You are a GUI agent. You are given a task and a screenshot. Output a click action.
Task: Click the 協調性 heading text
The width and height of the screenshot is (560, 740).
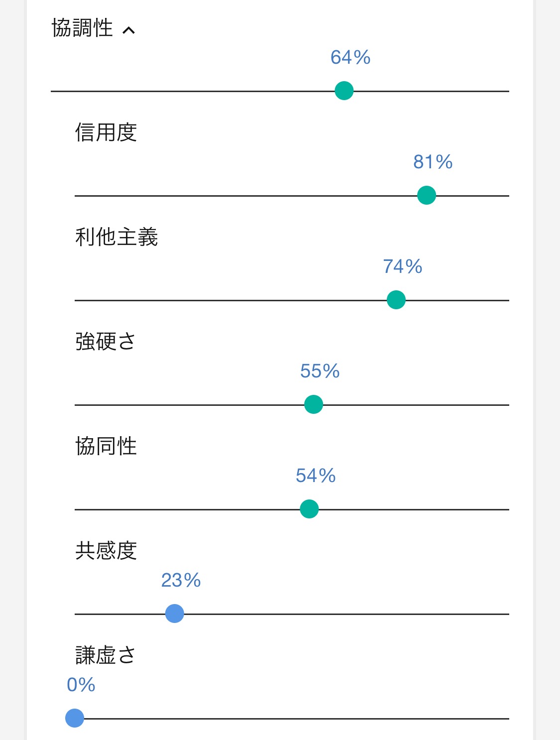pos(82,28)
